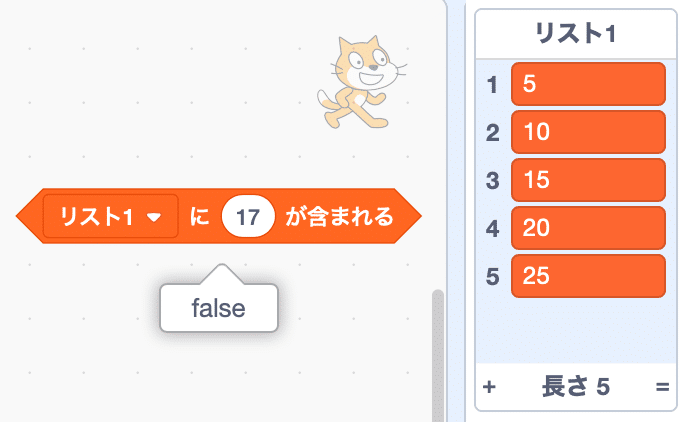Click the row number 1 in list
Viewport: 688px width, 422px height.
coord(492,85)
